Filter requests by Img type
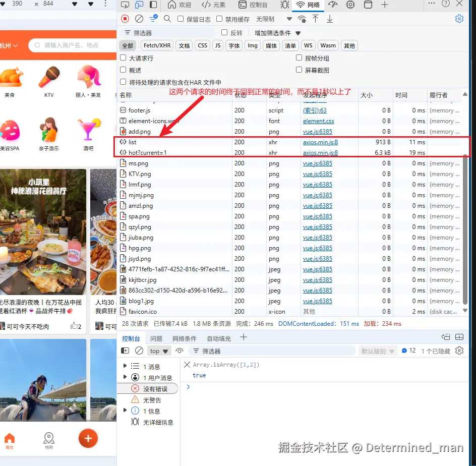This screenshot has width=476, height=466. [x=253, y=45]
